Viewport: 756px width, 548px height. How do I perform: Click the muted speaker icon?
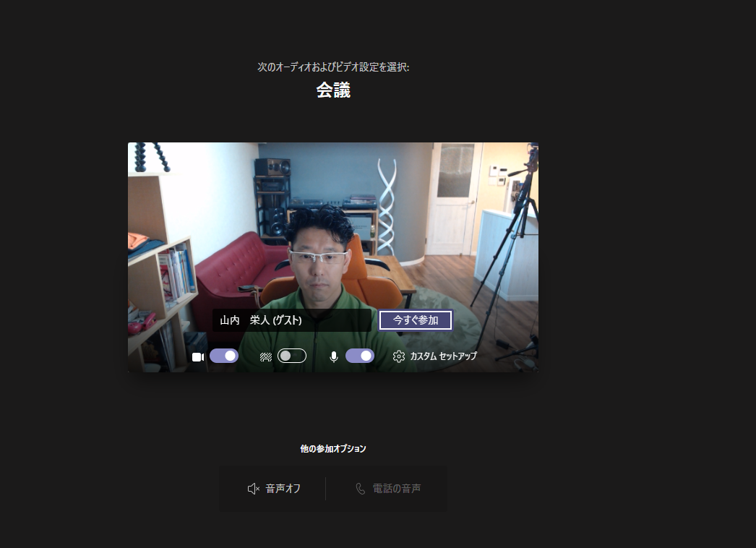[253, 489]
